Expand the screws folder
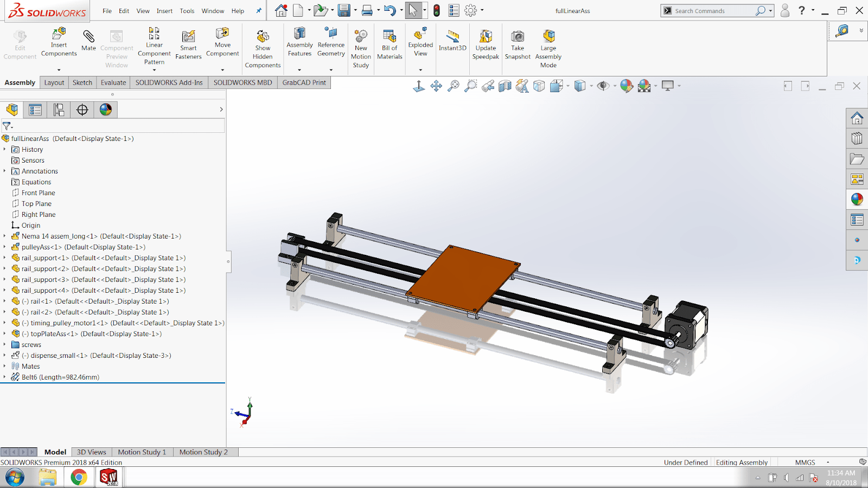 pos(5,344)
